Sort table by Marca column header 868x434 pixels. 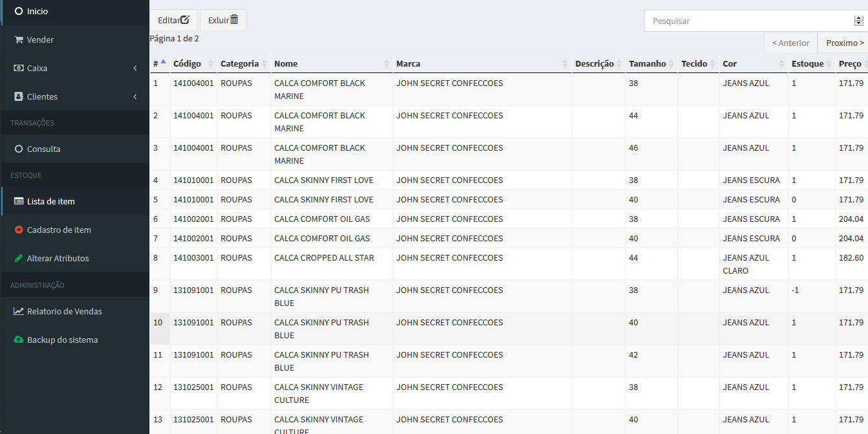(483, 63)
